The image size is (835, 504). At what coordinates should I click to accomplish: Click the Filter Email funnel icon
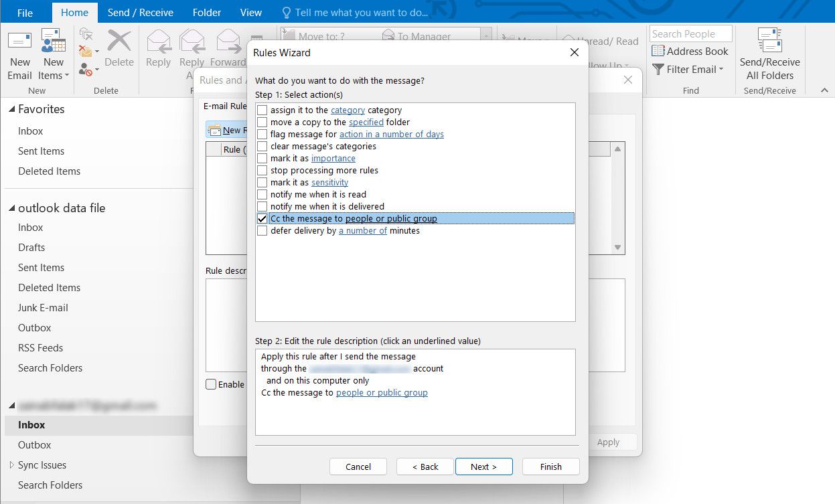click(658, 70)
